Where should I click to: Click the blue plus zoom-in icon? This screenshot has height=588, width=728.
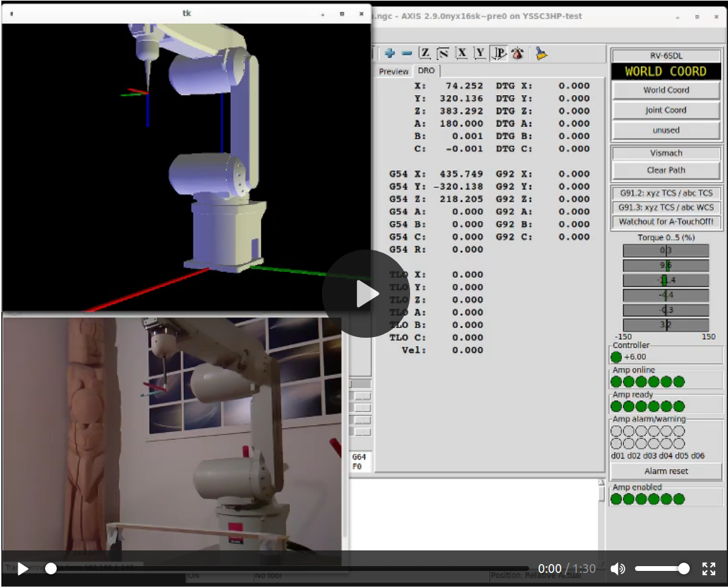pos(390,53)
